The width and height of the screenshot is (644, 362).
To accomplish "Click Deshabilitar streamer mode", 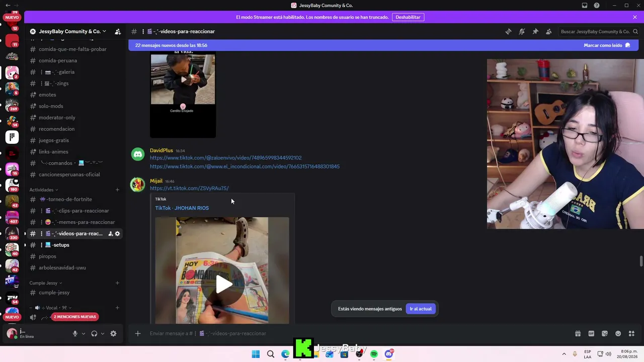I will (x=408, y=17).
